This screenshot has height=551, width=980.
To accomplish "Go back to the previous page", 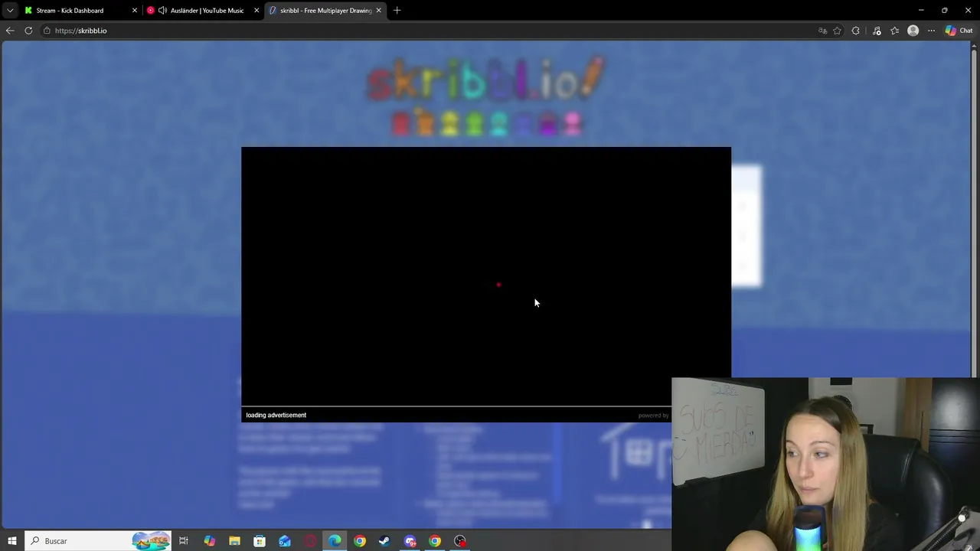I will pos(10,31).
